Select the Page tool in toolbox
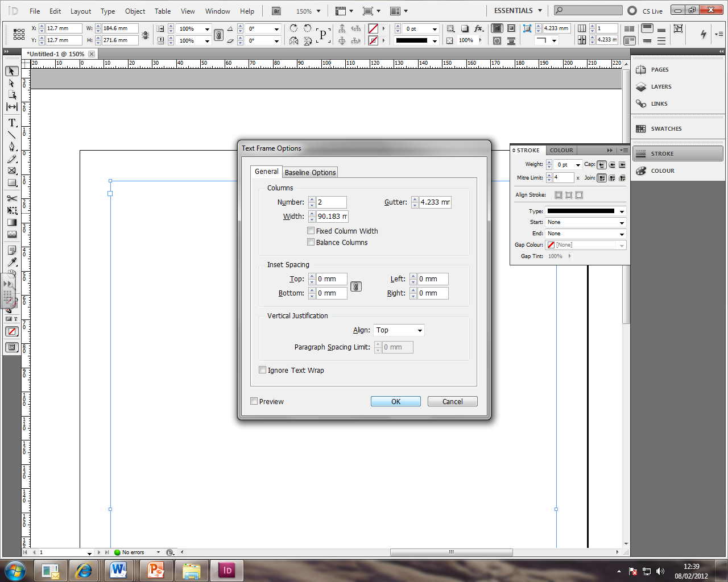The width and height of the screenshot is (728, 582). point(11,95)
